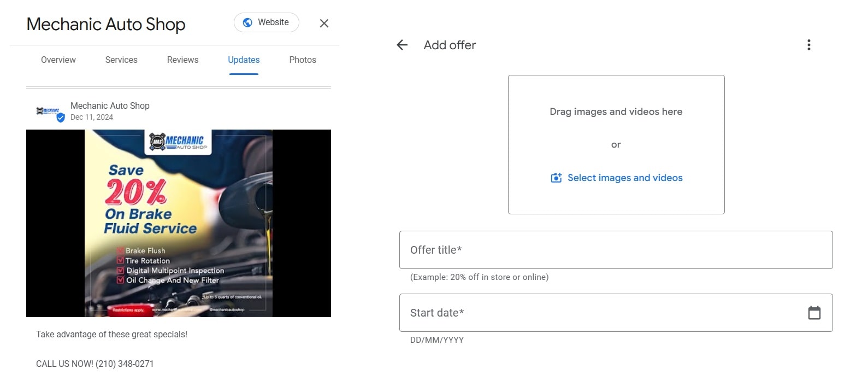Open the calendar picker in Start date
This screenshot has height=386, width=868.
(814, 313)
